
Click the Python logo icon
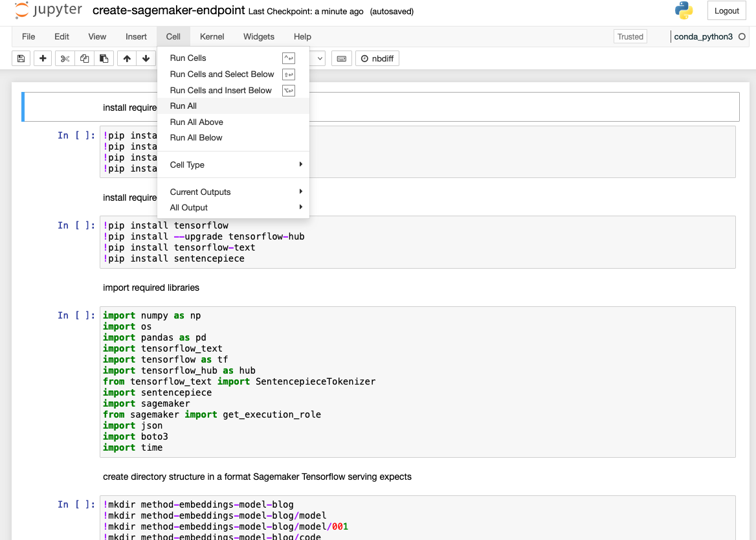[684, 10]
